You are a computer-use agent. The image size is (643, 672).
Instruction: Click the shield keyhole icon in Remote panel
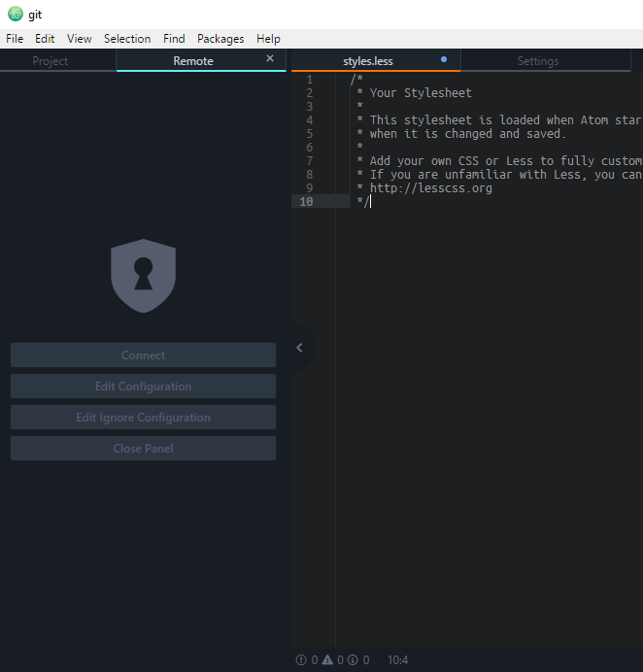(143, 276)
